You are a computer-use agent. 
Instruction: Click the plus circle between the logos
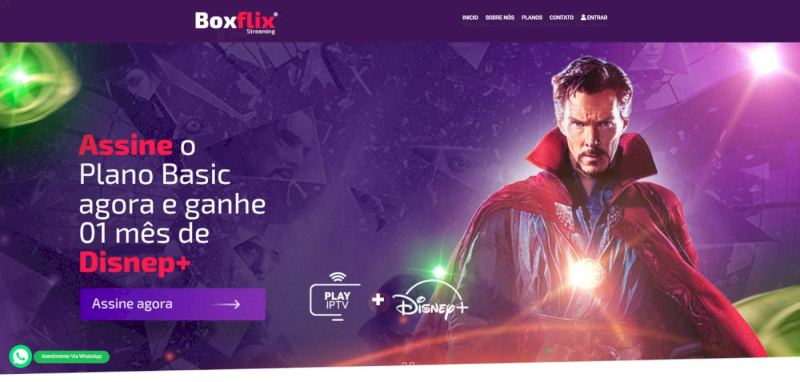378,300
